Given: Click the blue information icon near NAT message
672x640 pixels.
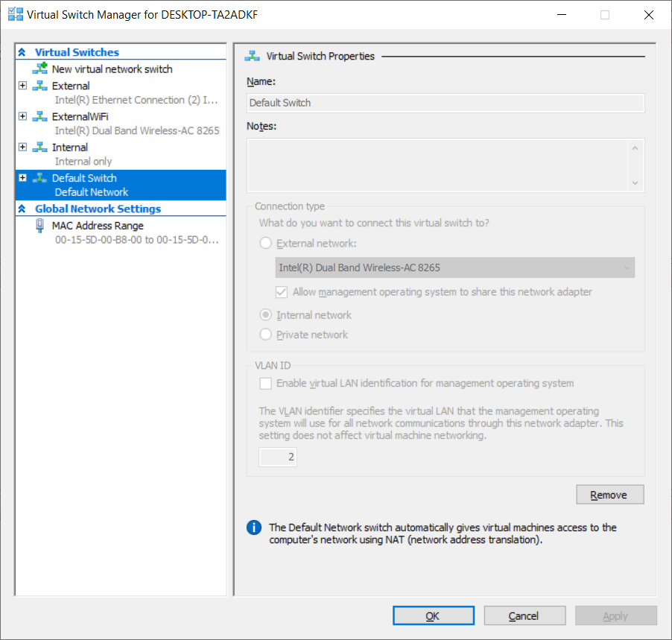Looking at the screenshot, I should 254,527.
